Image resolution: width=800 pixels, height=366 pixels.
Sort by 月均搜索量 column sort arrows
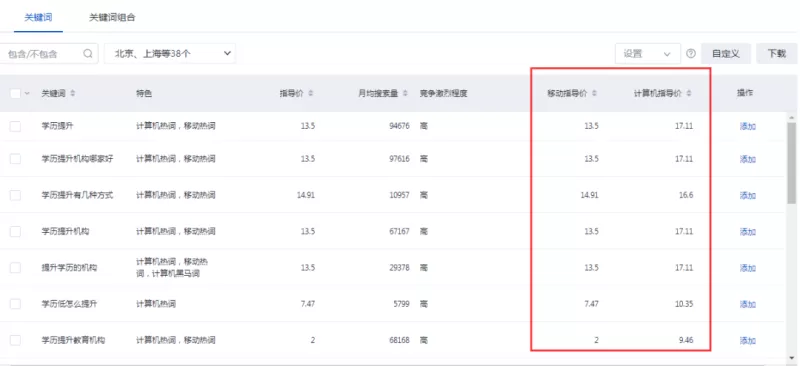pyautogui.click(x=406, y=93)
